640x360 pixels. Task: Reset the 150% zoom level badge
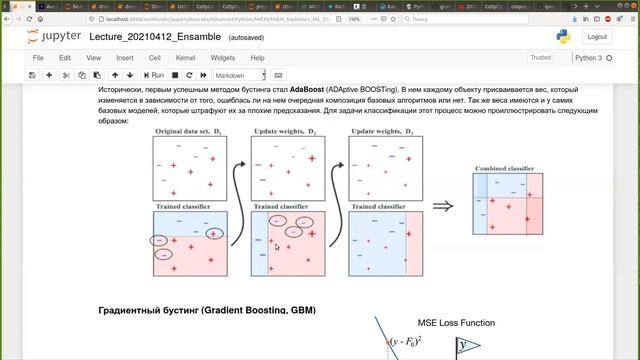pos(354,19)
